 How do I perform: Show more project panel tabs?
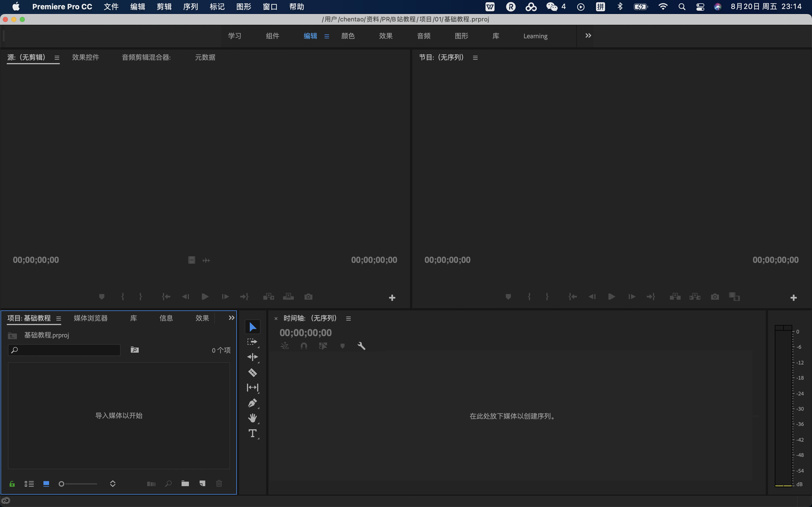point(231,318)
